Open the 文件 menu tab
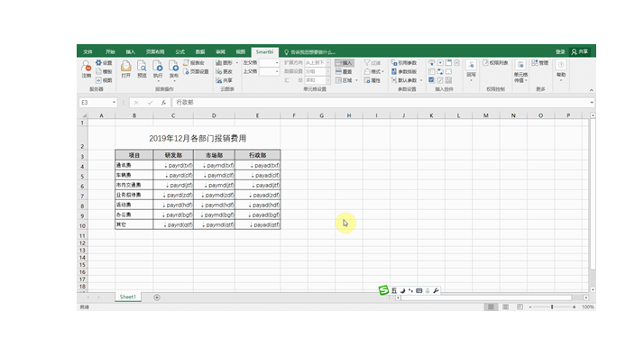 point(87,51)
